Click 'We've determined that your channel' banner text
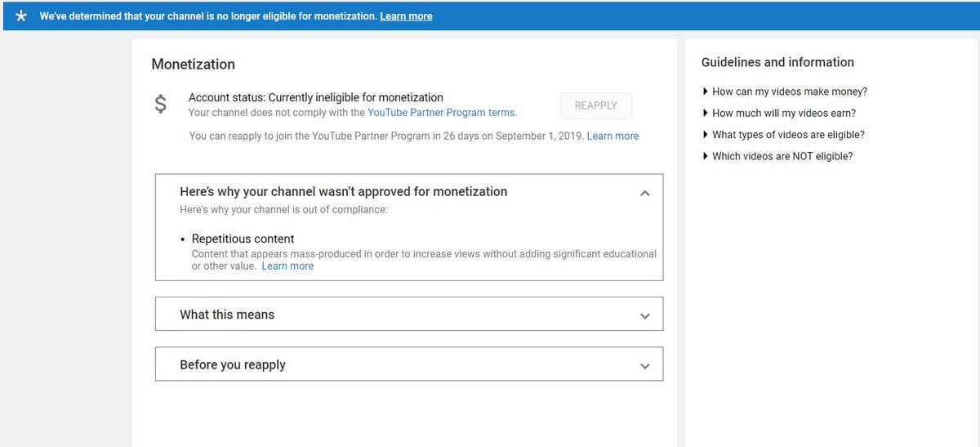The image size is (980, 447). click(208, 16)
